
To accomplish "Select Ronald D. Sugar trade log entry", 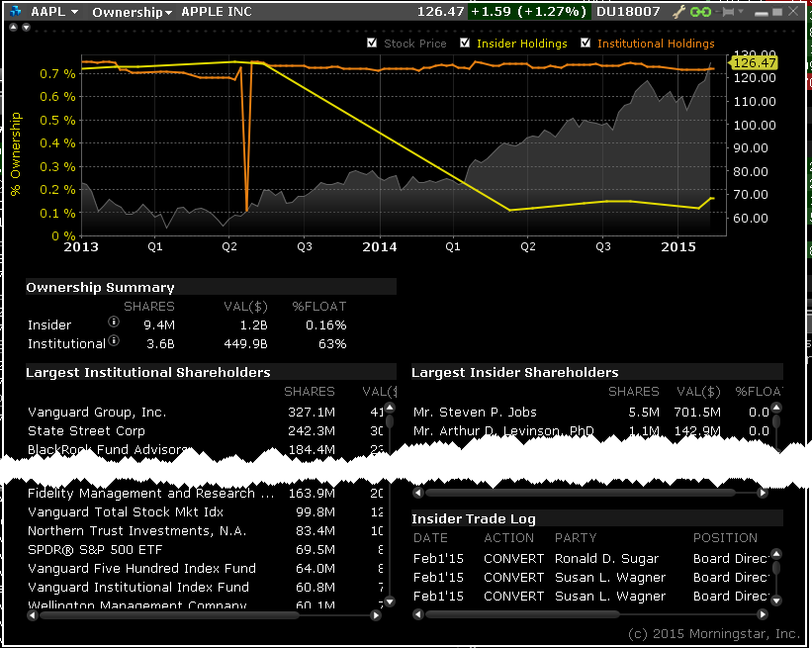I will 590,558.
